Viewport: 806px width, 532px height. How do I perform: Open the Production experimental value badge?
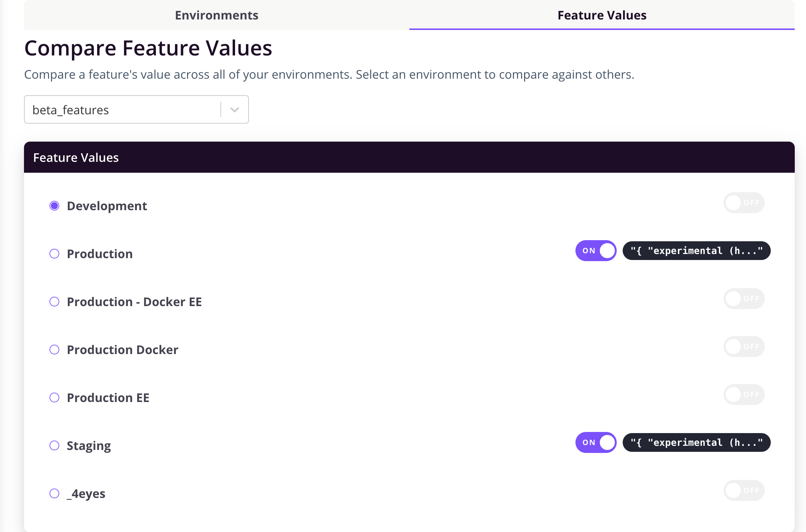pyautogui.click(x=697, y=251)
